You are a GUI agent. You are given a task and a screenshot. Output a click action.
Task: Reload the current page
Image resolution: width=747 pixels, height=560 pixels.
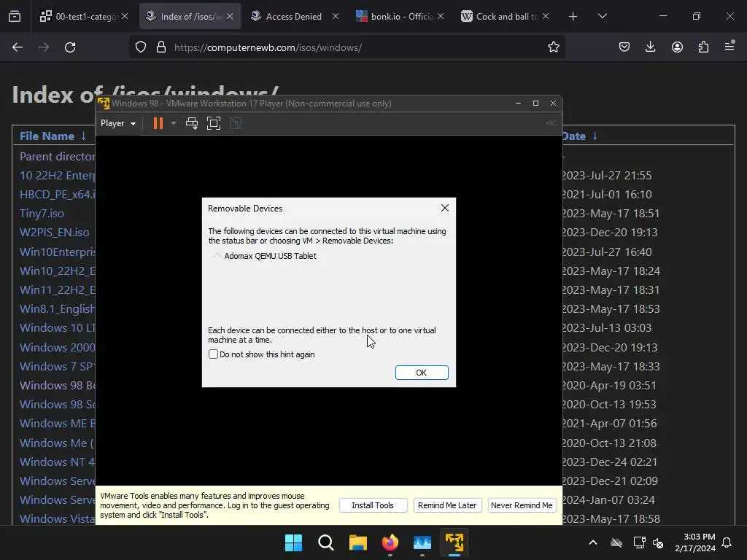70,47
